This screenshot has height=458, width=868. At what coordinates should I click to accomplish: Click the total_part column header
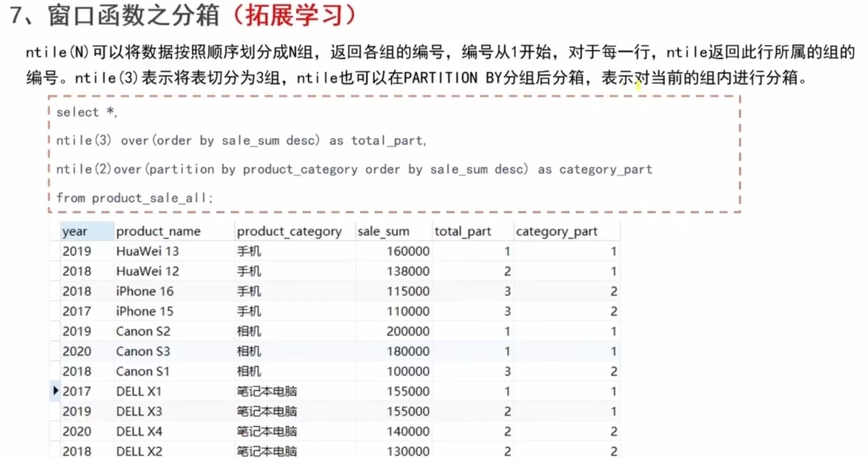(473, 231)
